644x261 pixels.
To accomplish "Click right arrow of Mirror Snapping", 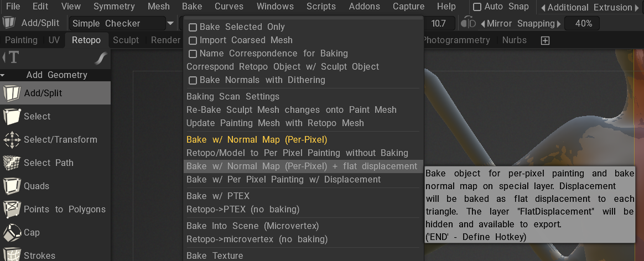I will point(558,24).
